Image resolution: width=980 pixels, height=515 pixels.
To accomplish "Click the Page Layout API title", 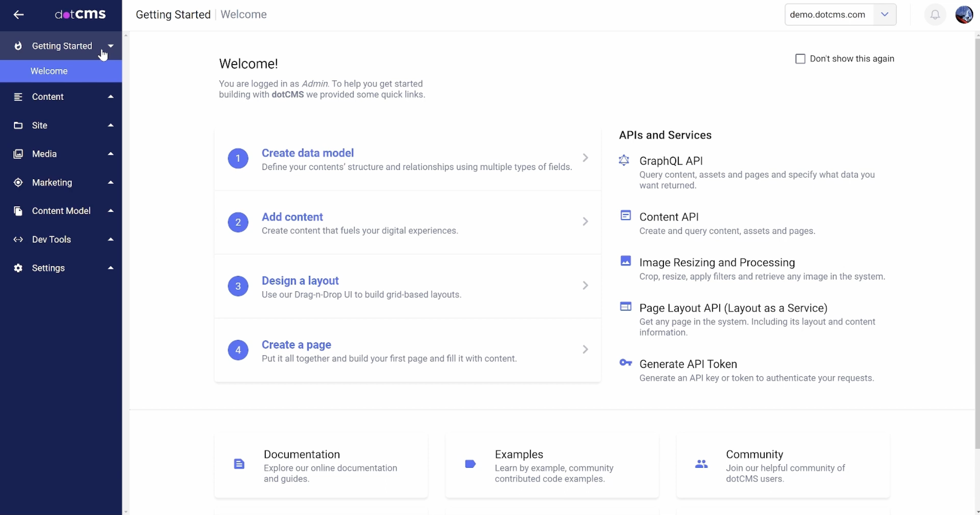I will [733, 308].
